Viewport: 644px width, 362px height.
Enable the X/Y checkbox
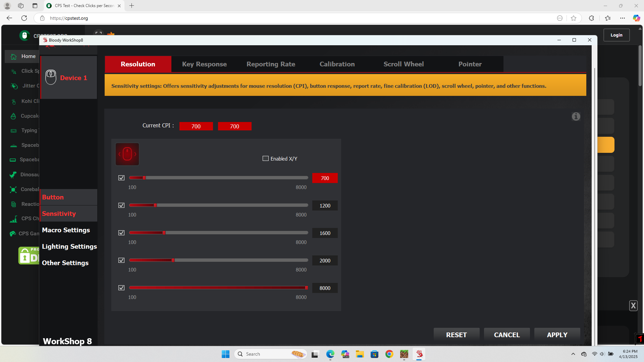click(x=266, y=159)
